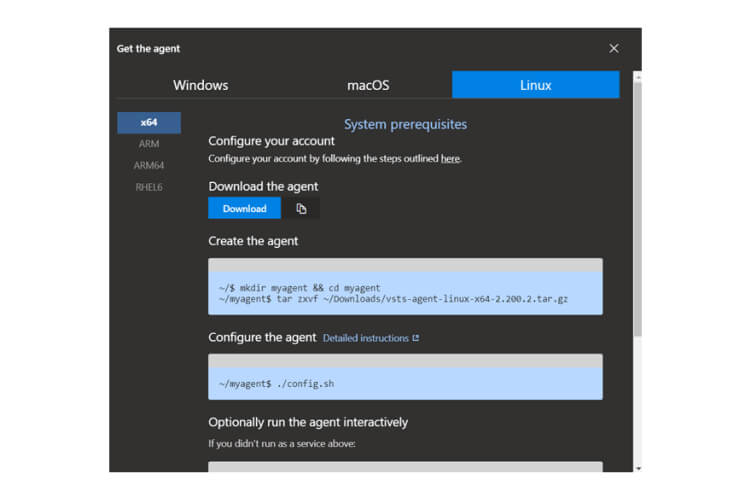Choose the ARM architecture
The width and height of the screenshot is (750, 500).
pos(149,144)
